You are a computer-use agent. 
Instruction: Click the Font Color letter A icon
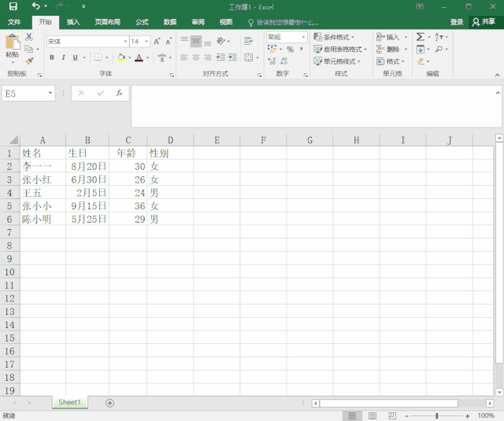[139, 57]
